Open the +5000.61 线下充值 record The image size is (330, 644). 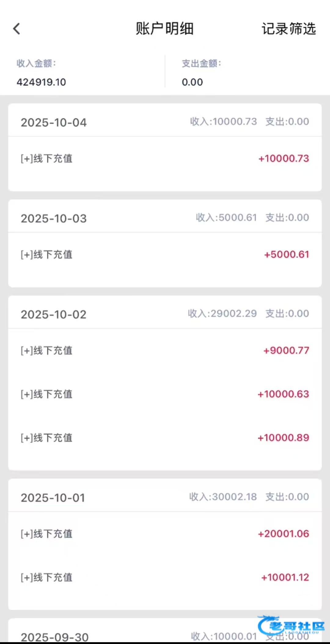click(x=165, y=254)
